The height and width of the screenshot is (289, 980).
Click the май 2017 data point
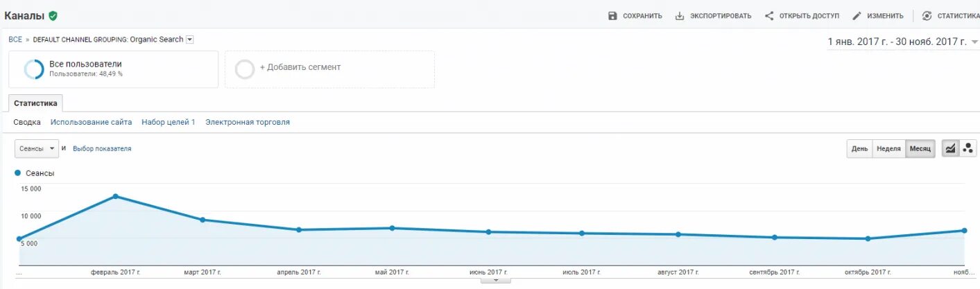pyautogui.click(x=393, y=228)
